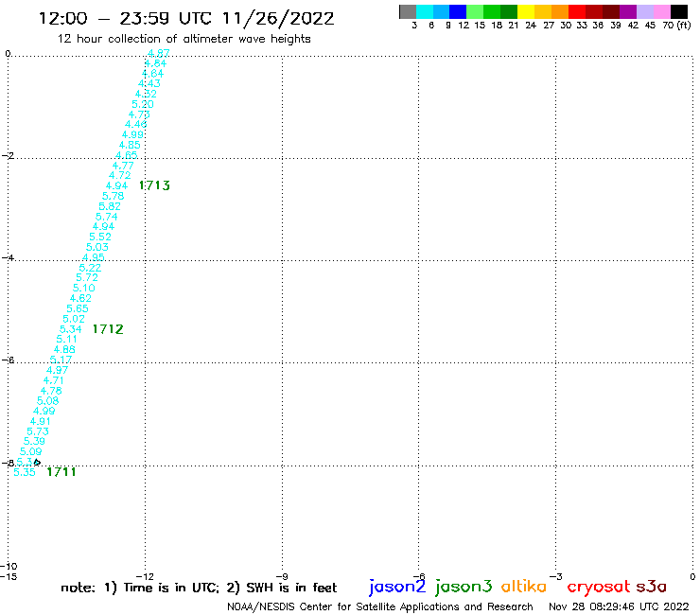Click the wave height value 4.77
The width and height of the screenshot is (700, 615).
click(123, 166)
